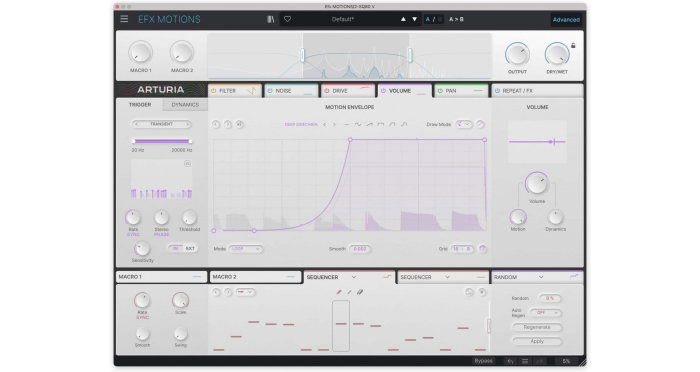Click the next shape arrow in envelope toolbar
This screenshot has width=700, height=372.
point(334,125)
